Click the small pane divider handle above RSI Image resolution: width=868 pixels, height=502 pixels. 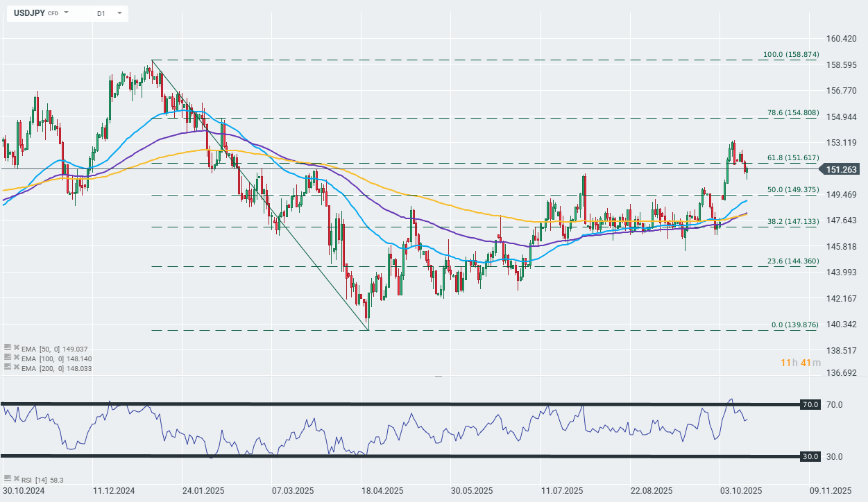coord(438,376)
